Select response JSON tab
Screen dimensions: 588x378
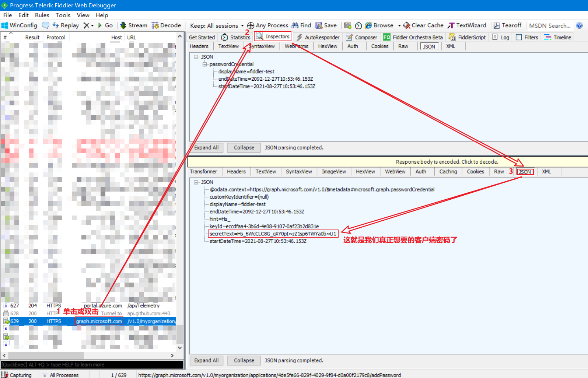coord(525,172)
